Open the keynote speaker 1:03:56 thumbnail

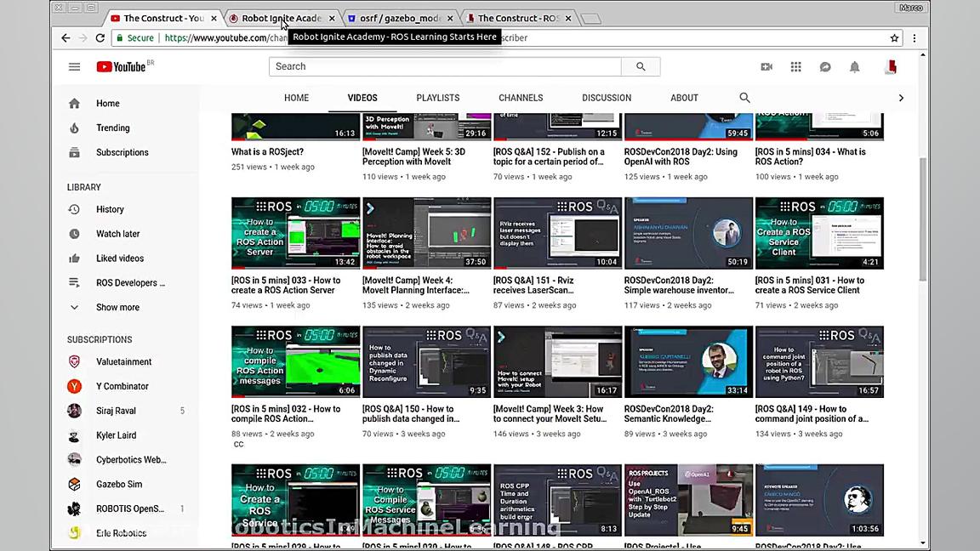(819, 500)
